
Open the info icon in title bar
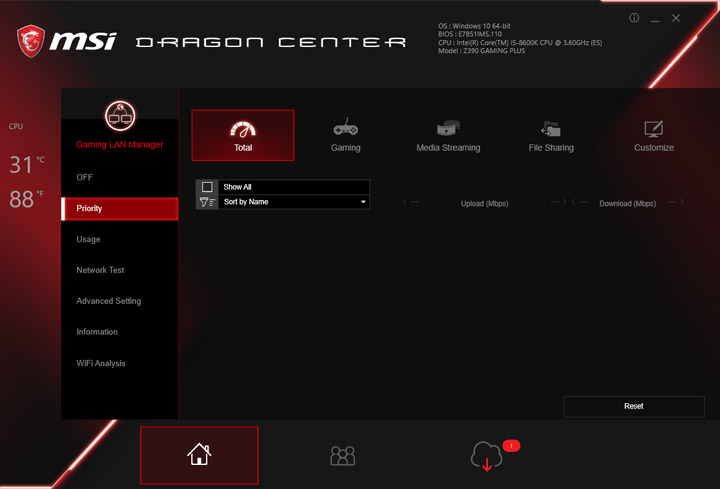pos(634,18)
